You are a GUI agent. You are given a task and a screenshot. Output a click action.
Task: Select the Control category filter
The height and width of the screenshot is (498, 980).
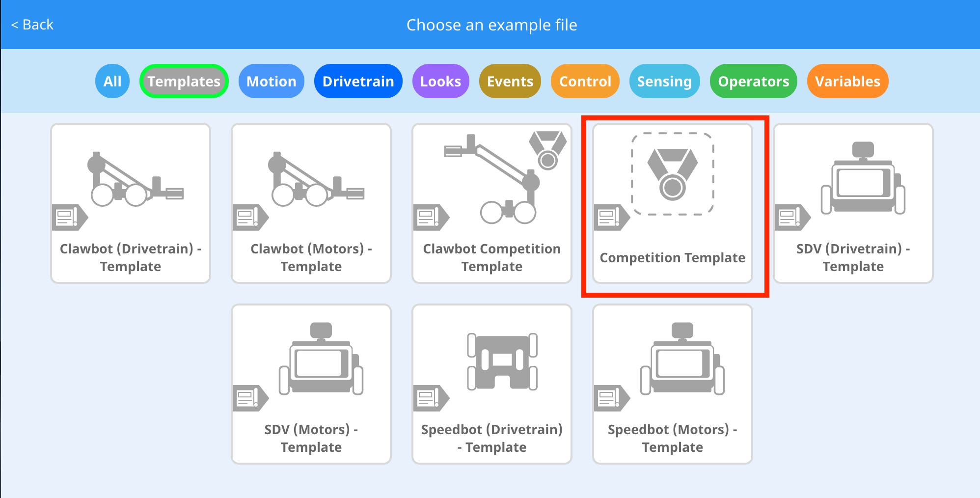(585, 81)
